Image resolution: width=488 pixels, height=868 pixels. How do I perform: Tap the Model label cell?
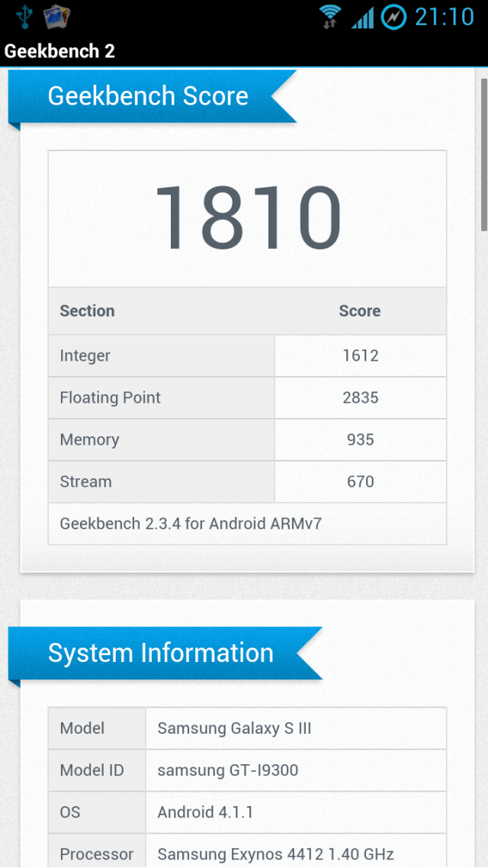[97, 728]
